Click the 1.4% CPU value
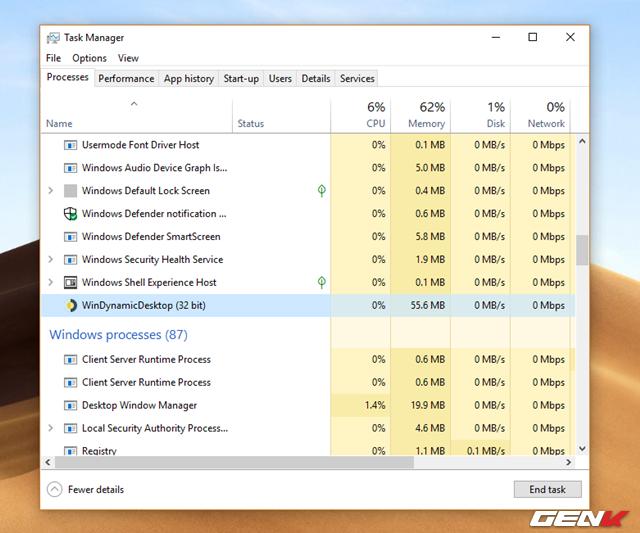 click(x=375, y=405)
